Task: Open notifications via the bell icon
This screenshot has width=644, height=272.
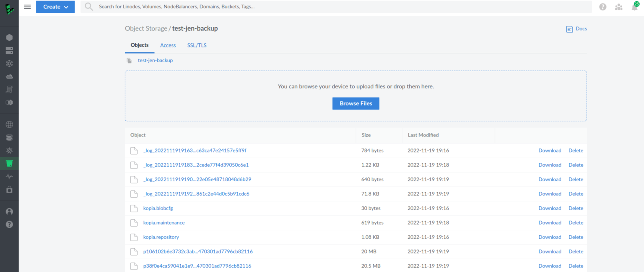Action: pos(634,7)
